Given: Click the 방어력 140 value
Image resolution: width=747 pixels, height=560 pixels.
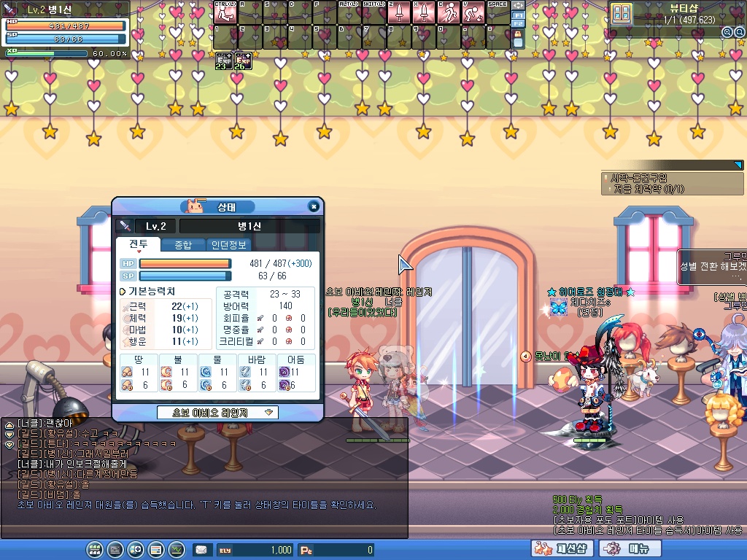Looking at the screenshot, I should 285,306.
